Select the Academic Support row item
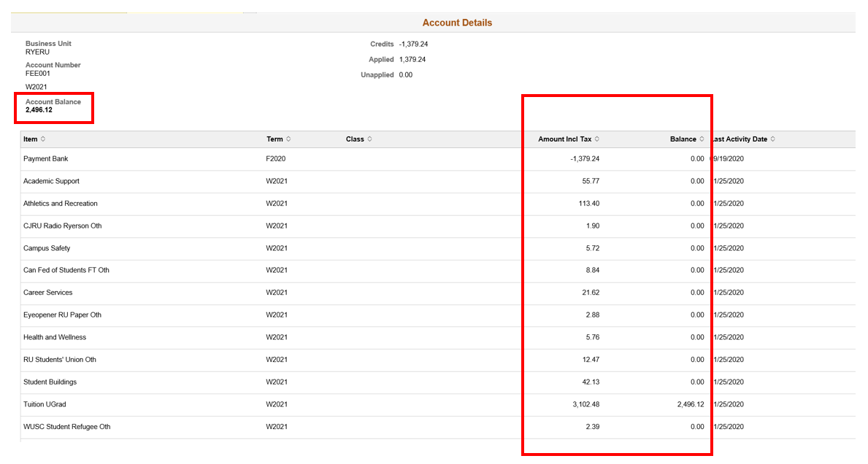Viewport: 868px width, 464px height. coord(51,181)
